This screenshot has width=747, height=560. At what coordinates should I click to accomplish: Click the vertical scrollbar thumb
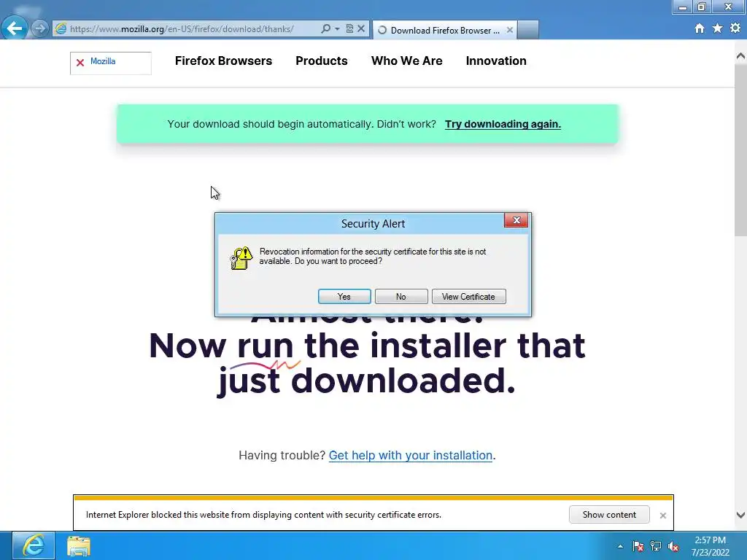[x=740, y=150]
